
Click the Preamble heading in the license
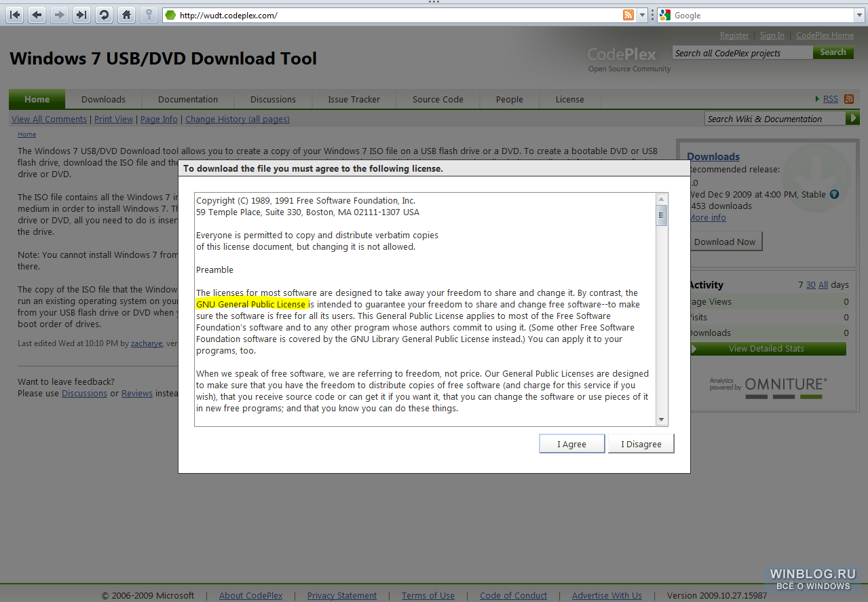[x=214, y=269]
